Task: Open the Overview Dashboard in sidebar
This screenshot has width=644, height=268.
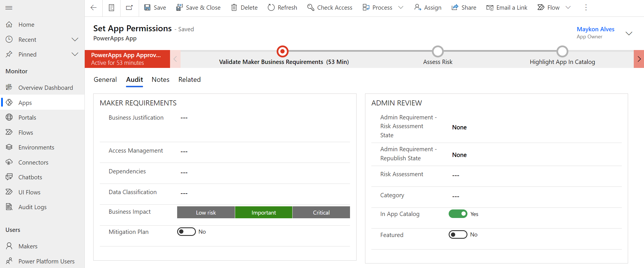Action: click(45, 88)
